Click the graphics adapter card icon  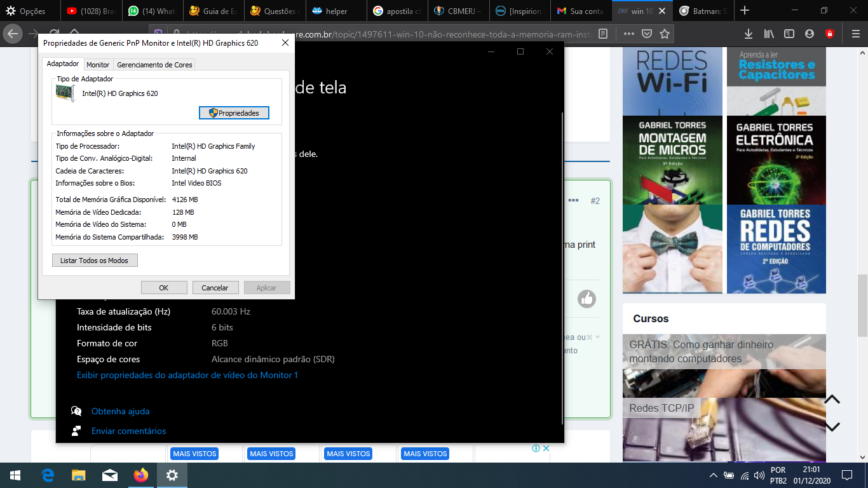[65, 93]
